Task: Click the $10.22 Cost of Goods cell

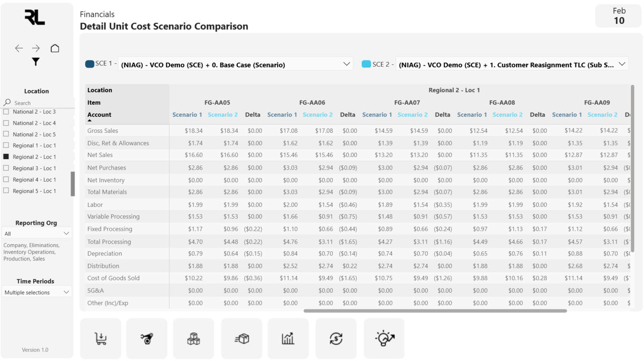Action: point(194,278)
